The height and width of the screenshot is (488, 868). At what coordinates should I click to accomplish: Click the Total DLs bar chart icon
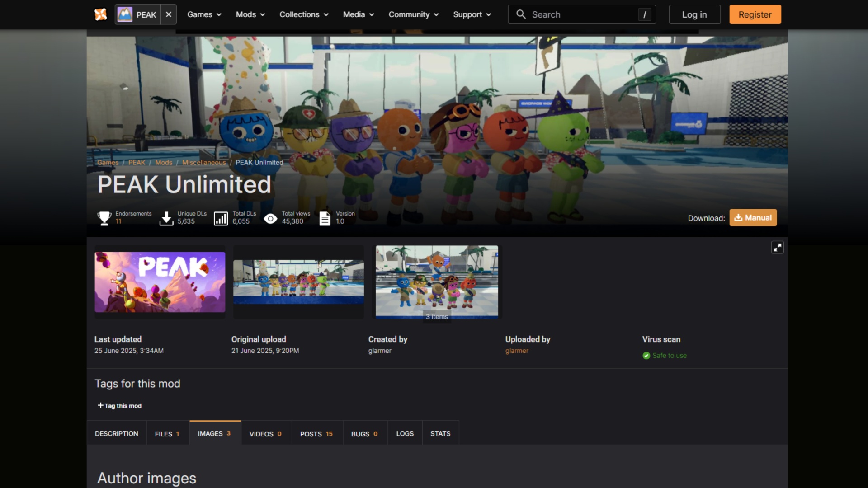(221, 218)
